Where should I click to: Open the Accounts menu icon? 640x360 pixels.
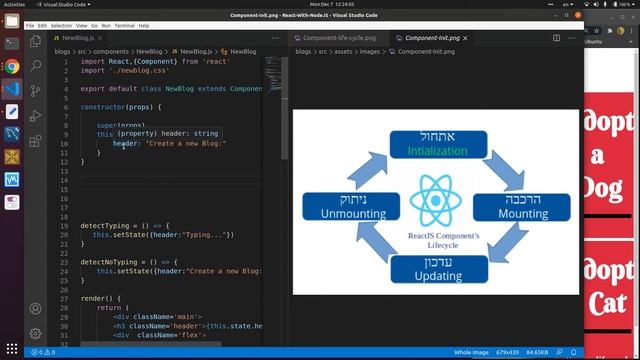(x=36, y=309)
